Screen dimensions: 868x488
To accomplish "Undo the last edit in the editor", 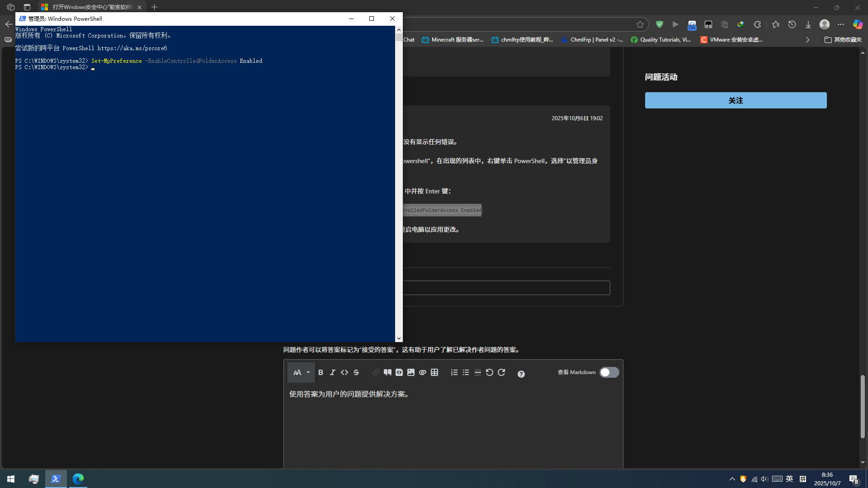I will click(x=489, y=372).
